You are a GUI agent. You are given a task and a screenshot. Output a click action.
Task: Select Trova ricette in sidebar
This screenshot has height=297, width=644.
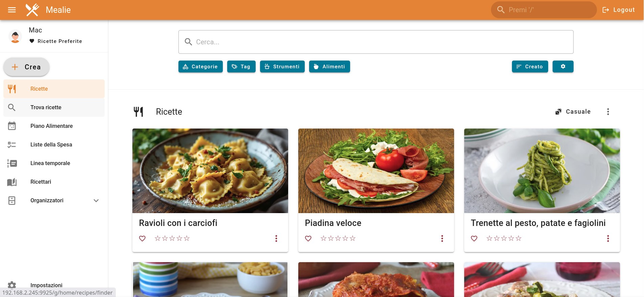[x=46, y=107]
